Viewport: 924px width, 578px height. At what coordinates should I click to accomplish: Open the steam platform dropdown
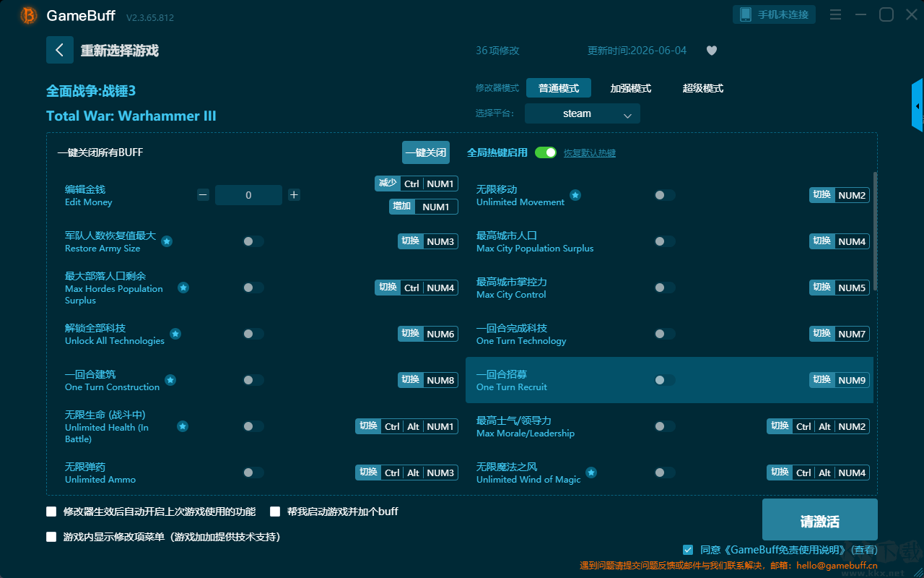click(x=583, y=113)
